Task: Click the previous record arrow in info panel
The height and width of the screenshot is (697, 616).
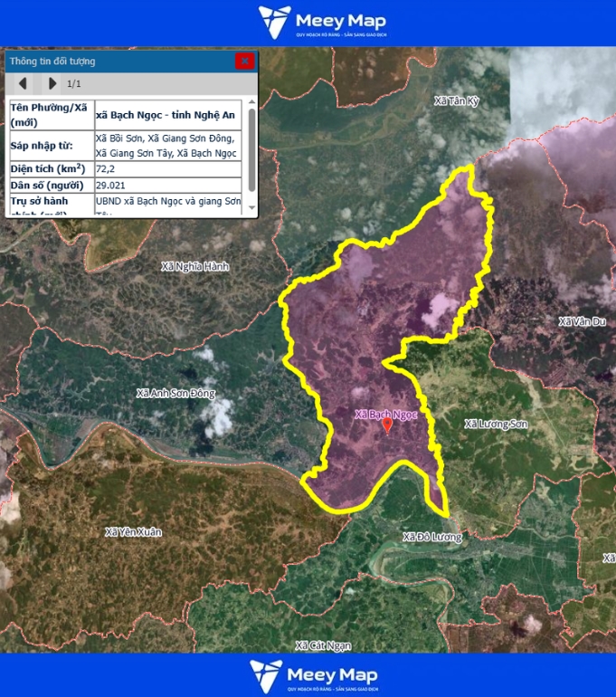Action: pos(23,83)
